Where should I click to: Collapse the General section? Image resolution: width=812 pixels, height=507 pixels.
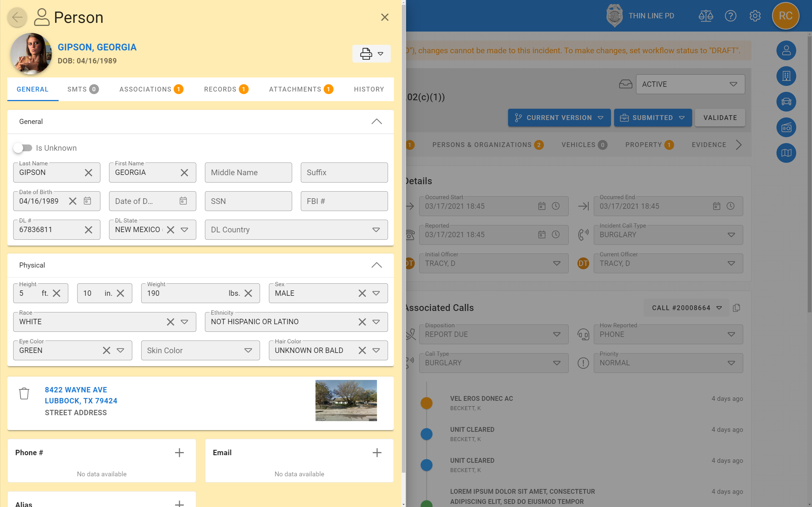[376, 121]
